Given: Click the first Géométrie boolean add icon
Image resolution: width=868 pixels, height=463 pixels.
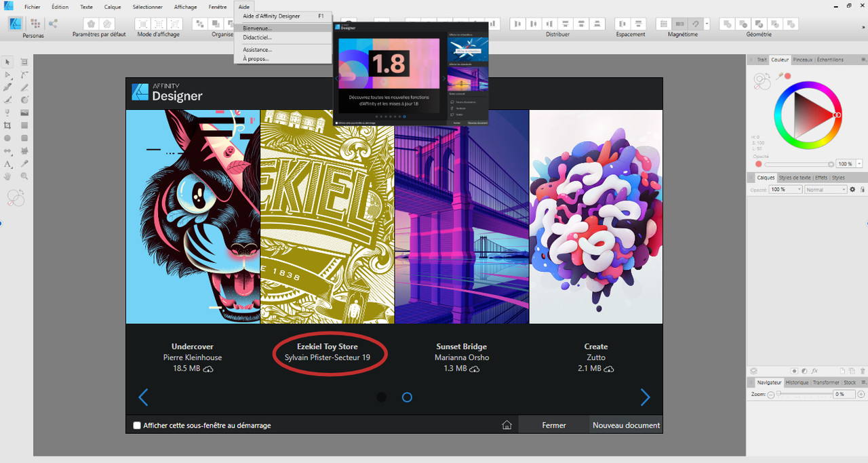Looking at the screenshot, I should click(x=727, y=24).
